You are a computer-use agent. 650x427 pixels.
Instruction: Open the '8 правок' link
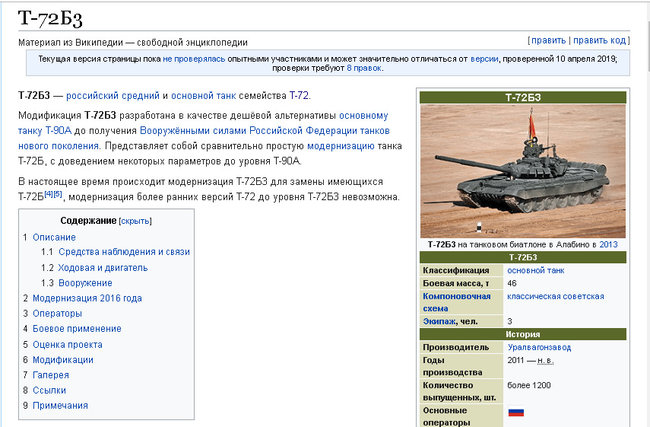point(364,68)
